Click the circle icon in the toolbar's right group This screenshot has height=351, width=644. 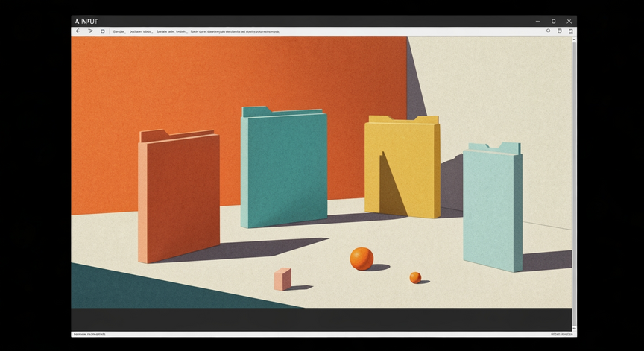[548, 31]
